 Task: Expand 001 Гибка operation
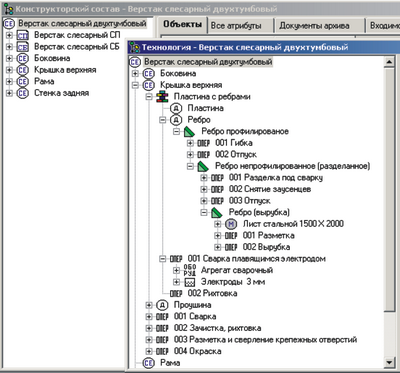[190, 144]
